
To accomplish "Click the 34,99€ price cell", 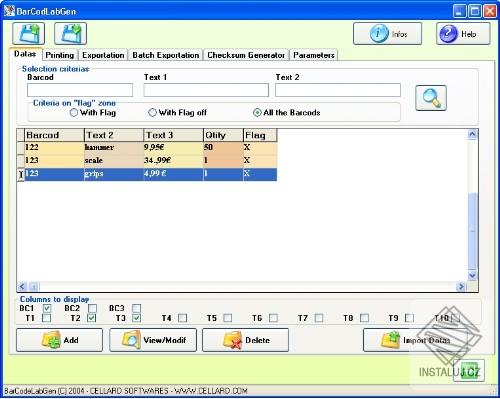I will [173, 161].
